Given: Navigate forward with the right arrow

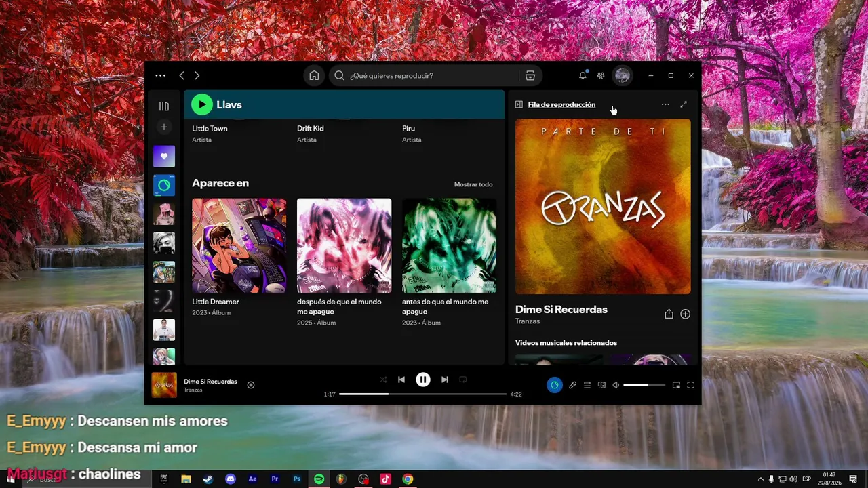Looking at the screenshot, I should coord(197,76).
